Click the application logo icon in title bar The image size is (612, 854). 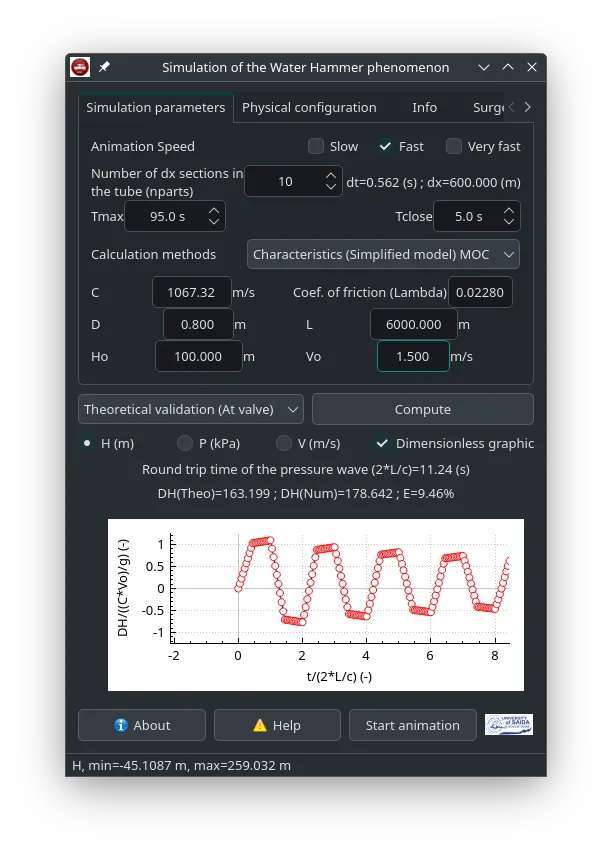click(x=80, y=68)
